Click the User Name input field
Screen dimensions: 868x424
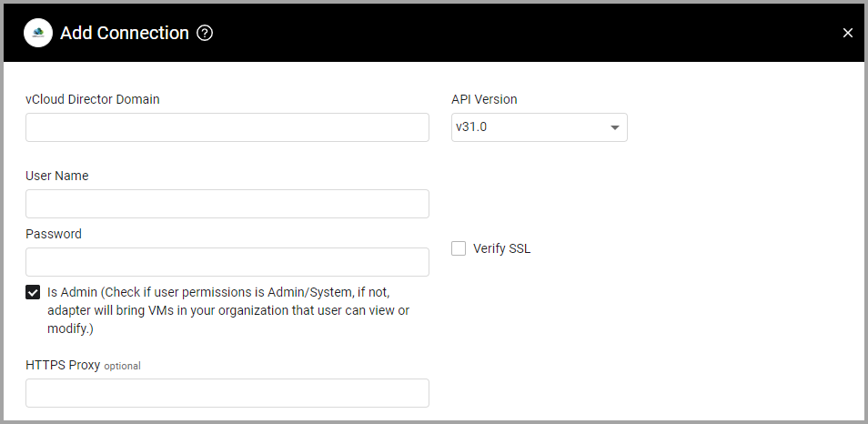pyautogui.click(x=227, y=204)
